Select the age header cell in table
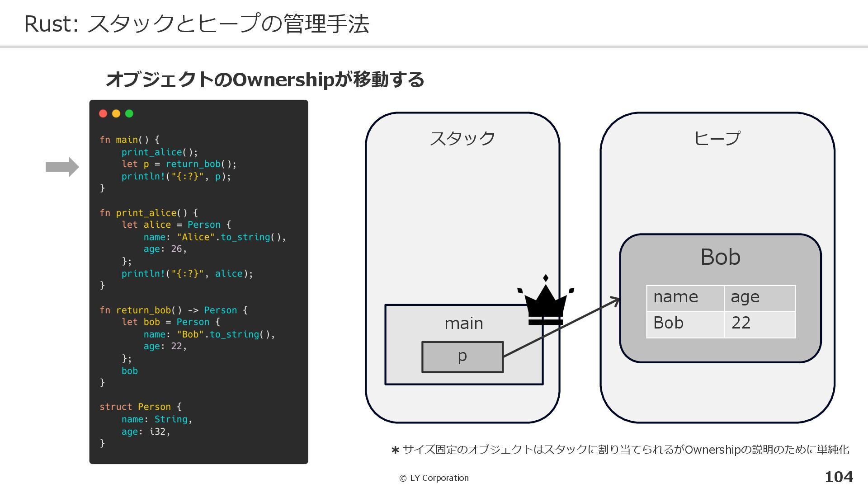This screenshot has width=868, height=488. pos(759,298)
